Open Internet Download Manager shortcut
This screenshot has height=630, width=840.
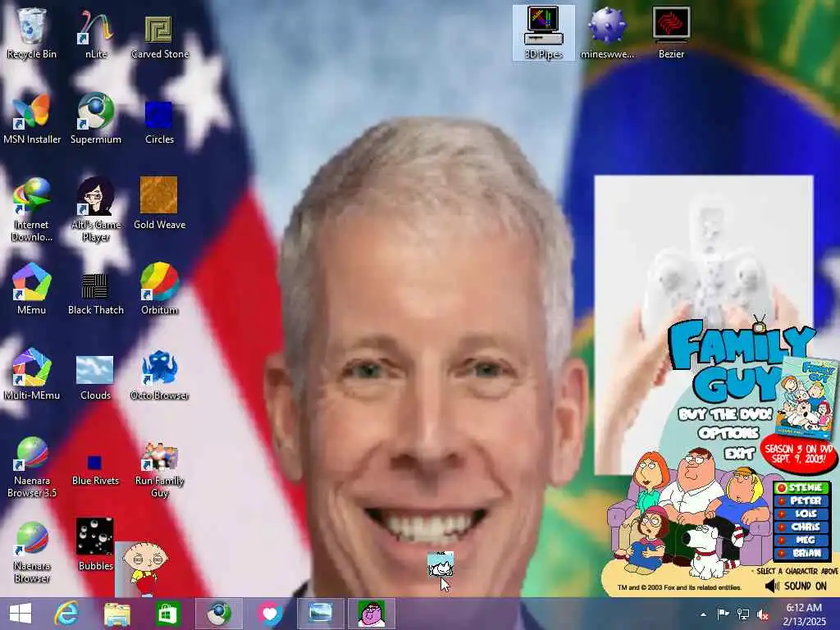[x=31, y=209]
